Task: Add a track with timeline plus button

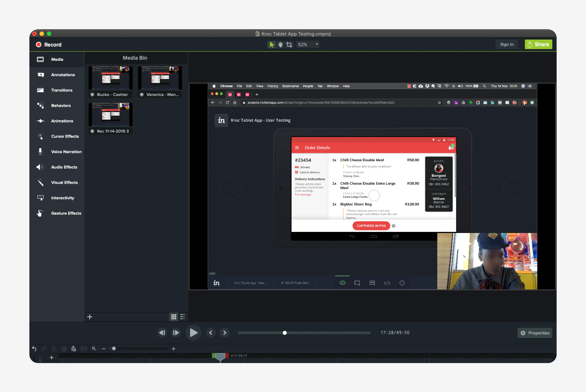Action: [x=51, y=358]
